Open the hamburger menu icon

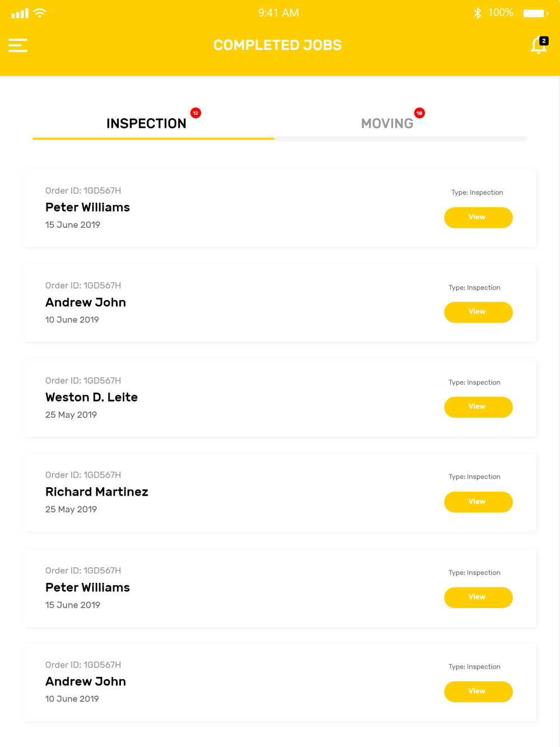[x=18, y=45]
